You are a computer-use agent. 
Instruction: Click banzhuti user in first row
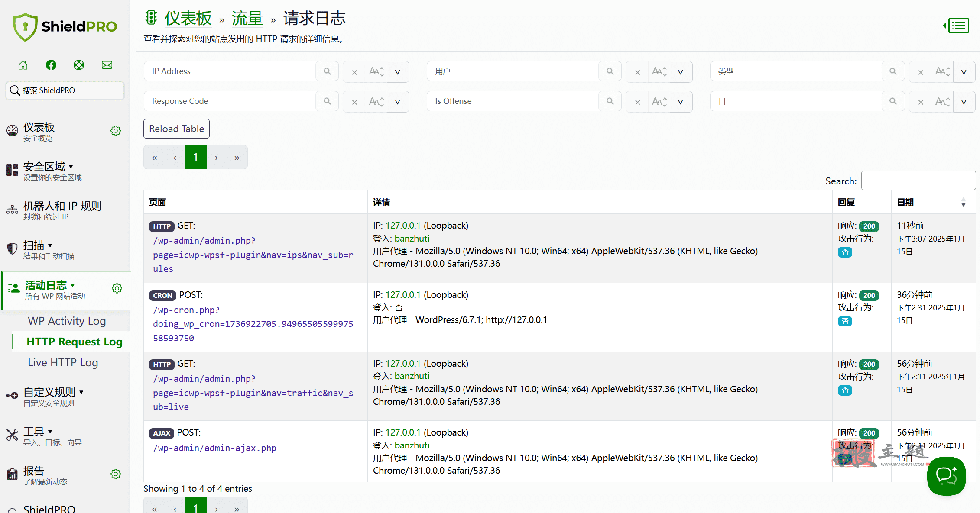tap(412, 239)
